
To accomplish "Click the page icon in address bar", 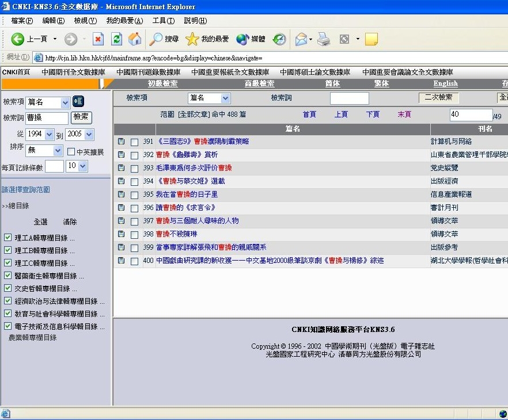I will [38, 58].
